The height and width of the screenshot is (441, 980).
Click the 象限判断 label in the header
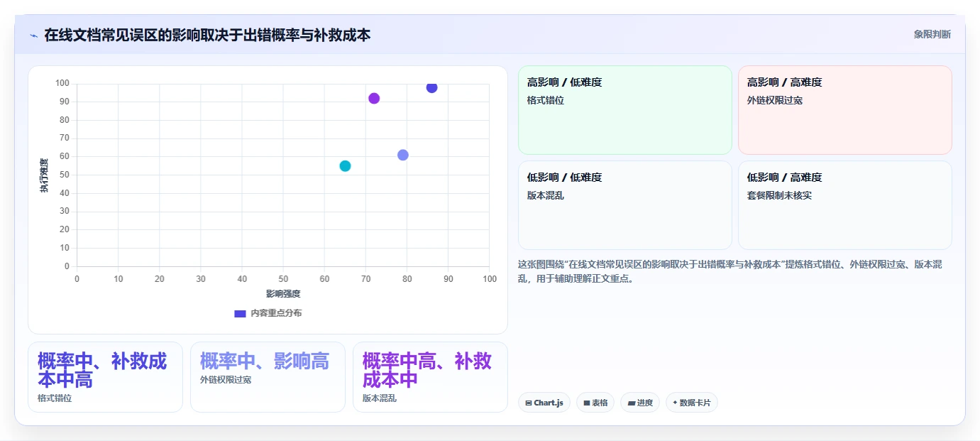(x=932, y=34)
